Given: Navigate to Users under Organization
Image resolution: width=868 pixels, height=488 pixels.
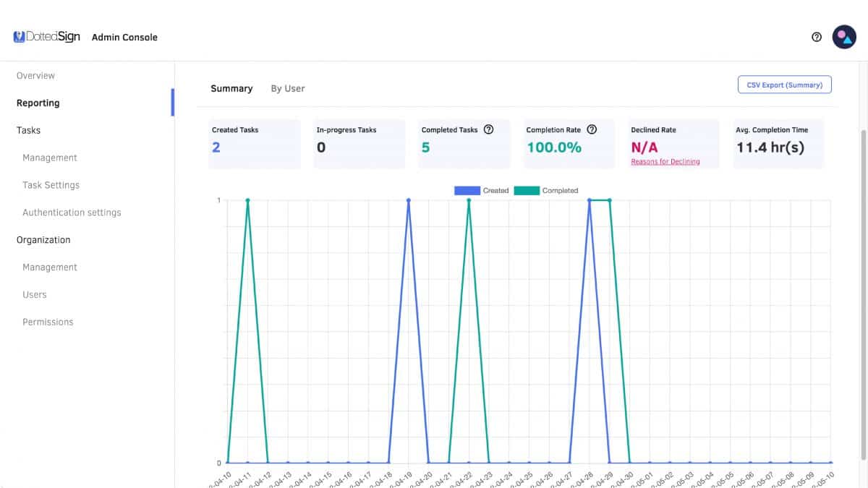Looking at the screenshot, I should [x=35, y=295].
